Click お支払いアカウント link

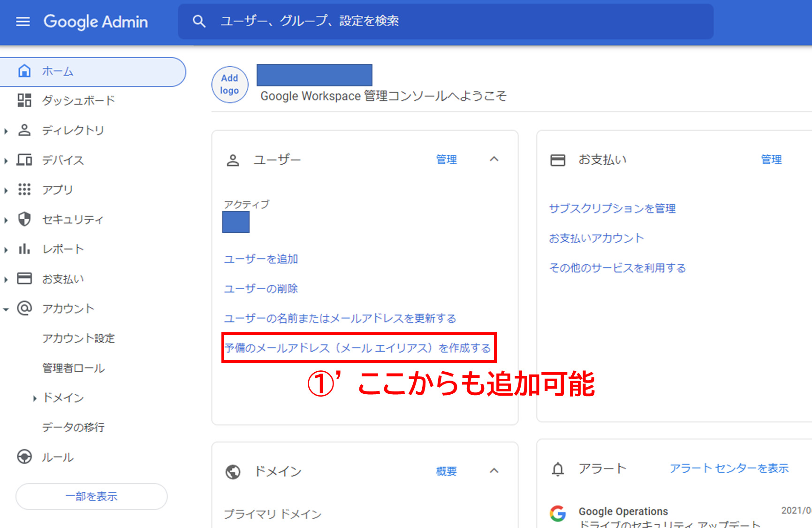[x=596, y=238]
